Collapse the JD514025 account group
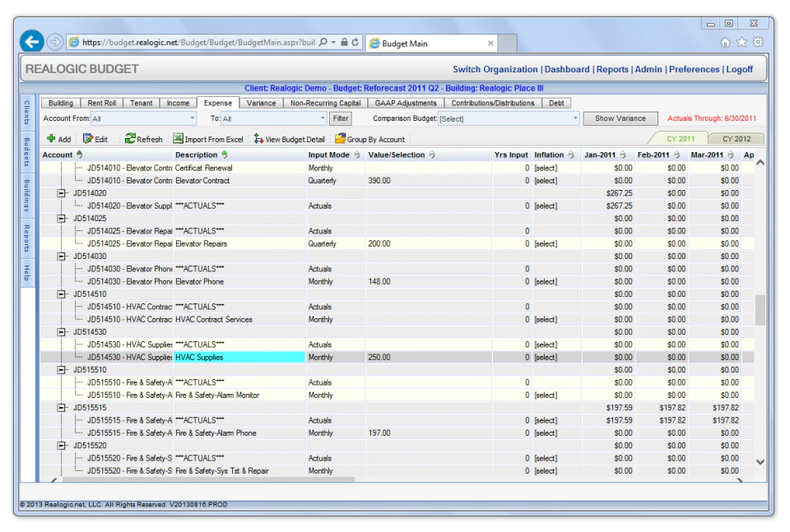Image resolution: width=790 pixels, height=532 pixels. 61,218
